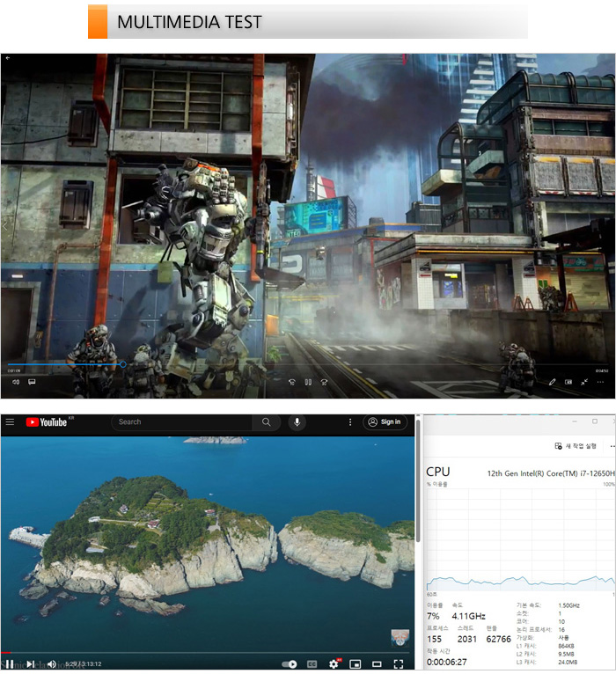Click the L3 cache value 24.0MB

(x=568, y=663)
